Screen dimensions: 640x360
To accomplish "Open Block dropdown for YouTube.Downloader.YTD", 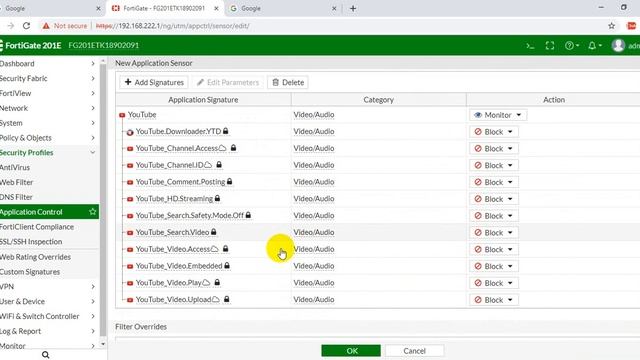I will point(493,132).
